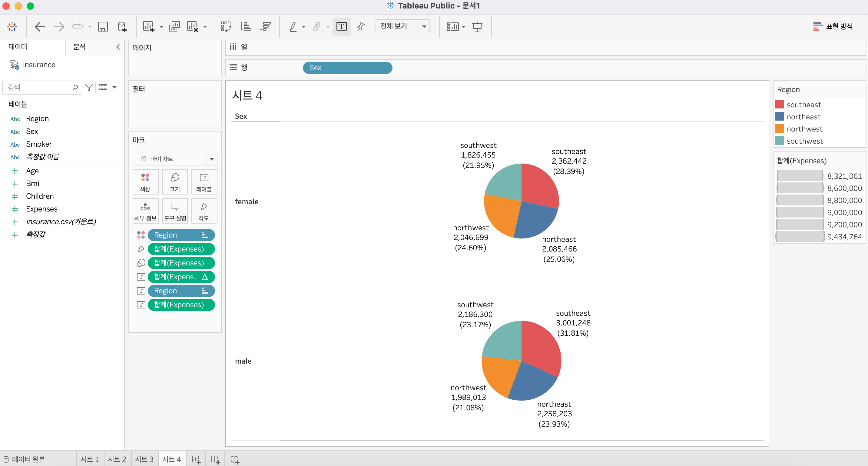868x466 pixels.
Task: Click the redo-to-end arrow icon
Action: tap(78, 26)
